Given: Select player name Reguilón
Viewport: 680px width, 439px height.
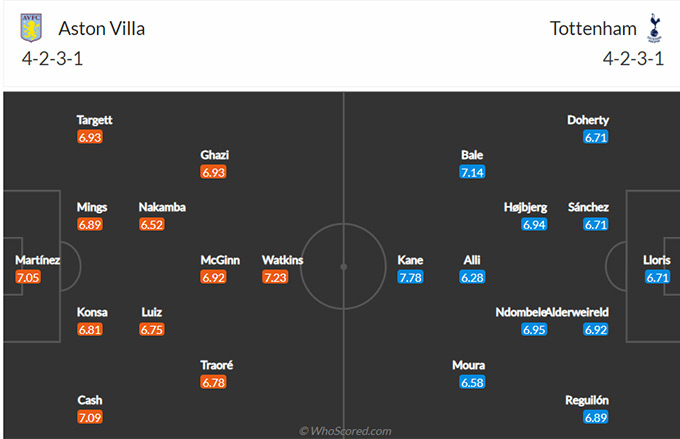Looking at the screenshot, I should tap(588, 400).
